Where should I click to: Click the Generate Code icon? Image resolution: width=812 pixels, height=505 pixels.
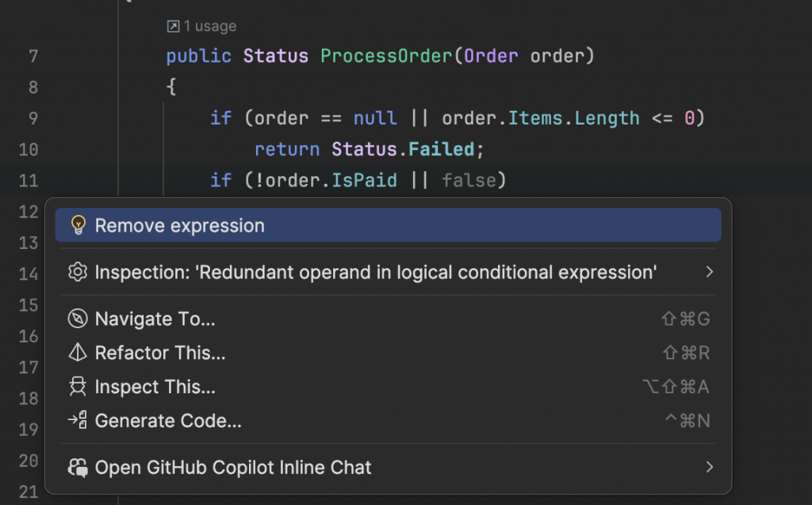[x=78, y=421]
